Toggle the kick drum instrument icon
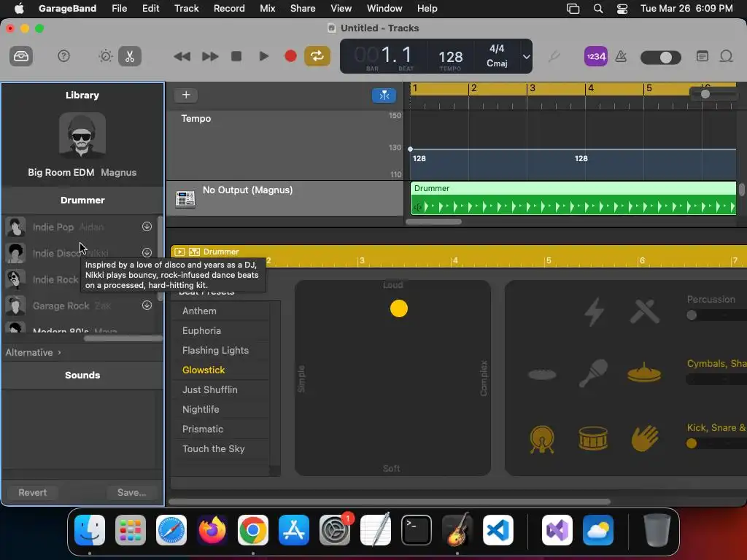Viewport: 747px width, 560px height. tap(542, 438)
